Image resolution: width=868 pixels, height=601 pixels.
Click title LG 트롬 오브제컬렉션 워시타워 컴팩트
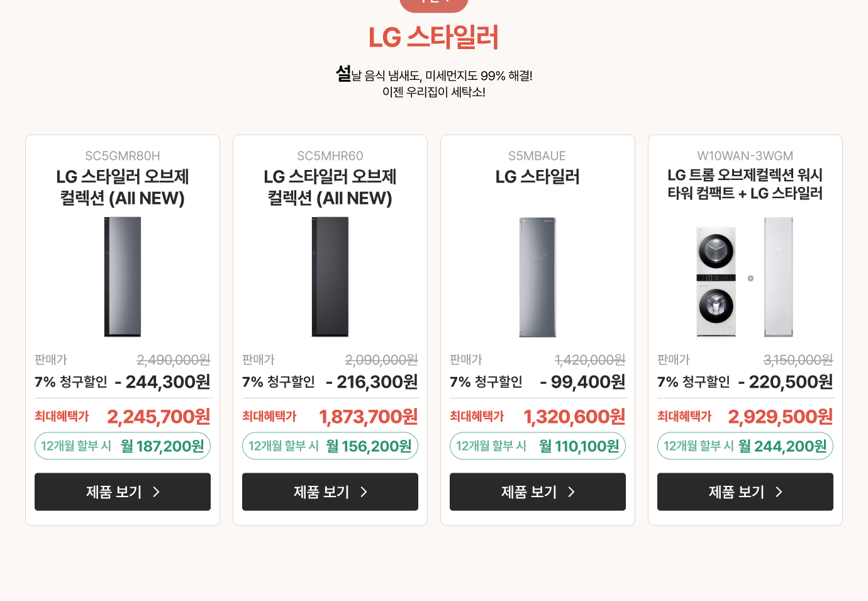coord(745,184)
